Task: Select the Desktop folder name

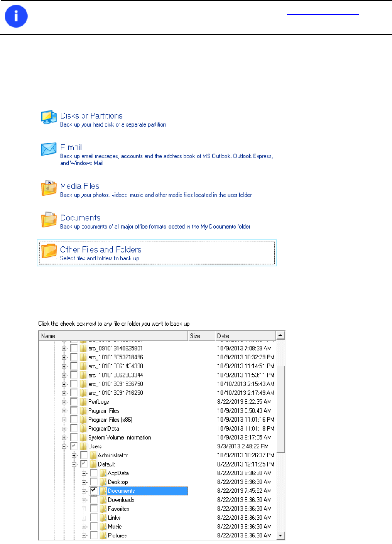Action: (x=118, y=482)
